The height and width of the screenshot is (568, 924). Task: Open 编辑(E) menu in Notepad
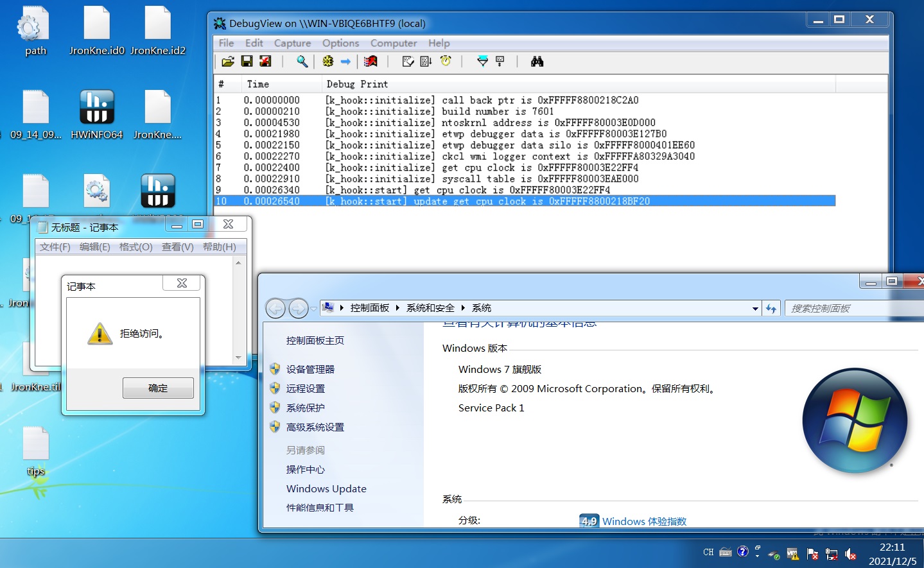coord(95,247)
